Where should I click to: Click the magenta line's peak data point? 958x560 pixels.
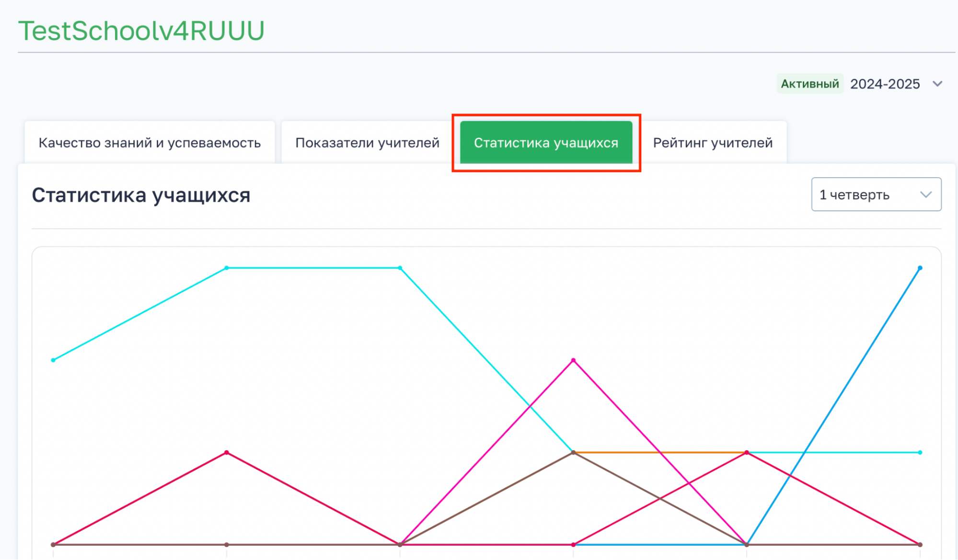point(573,360)
